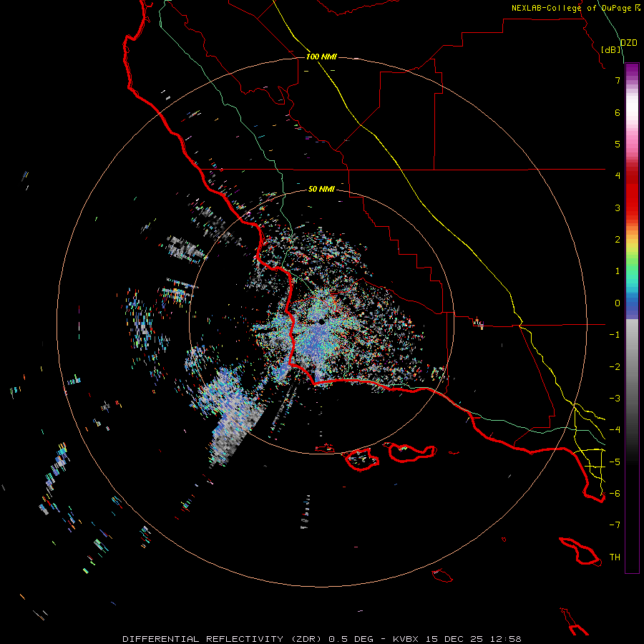Click the DZD legend title
The height and width of the screenshot is (644, 644).
(x=629, y=43)
